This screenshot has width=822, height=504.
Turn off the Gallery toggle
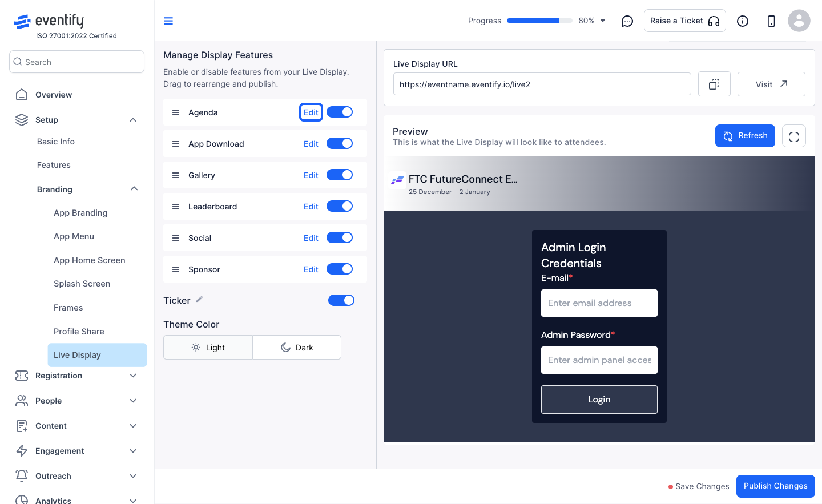340,175
